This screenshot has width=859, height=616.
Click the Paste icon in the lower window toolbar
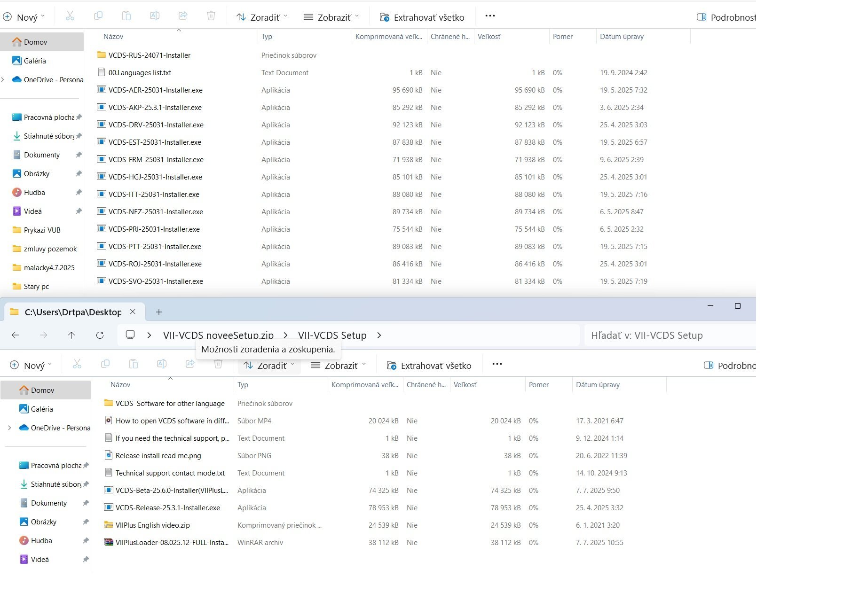(134, 364)
